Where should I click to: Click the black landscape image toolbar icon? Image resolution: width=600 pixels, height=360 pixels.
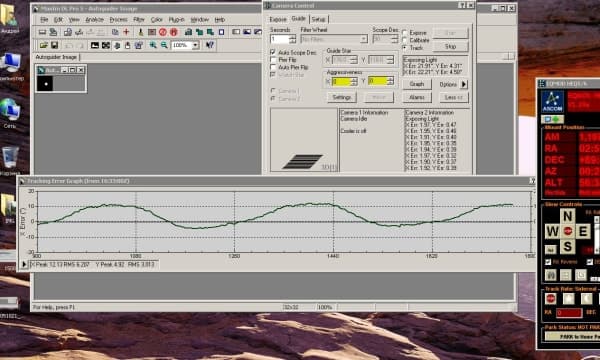click(95, 45)
